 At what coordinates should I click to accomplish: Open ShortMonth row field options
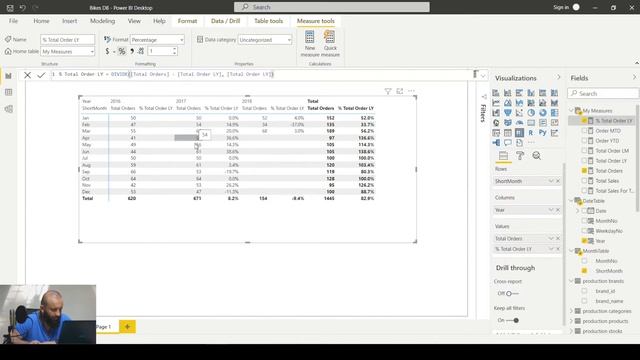point(551,181)
